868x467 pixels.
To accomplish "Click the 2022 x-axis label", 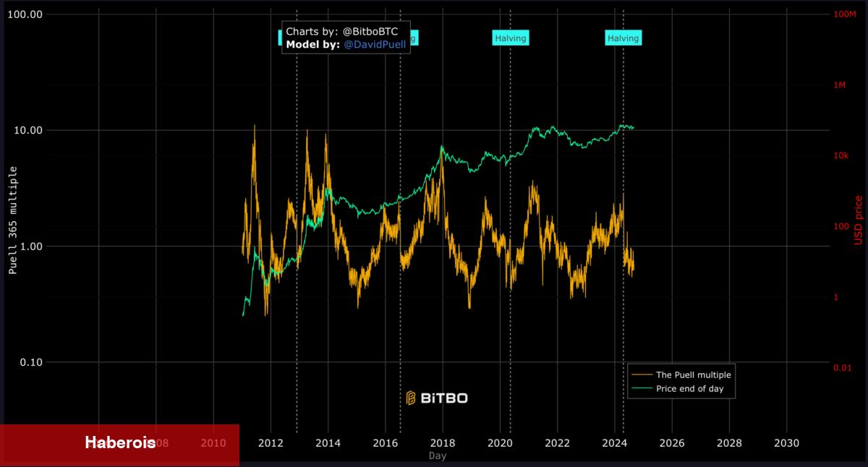I will (557, 442).
